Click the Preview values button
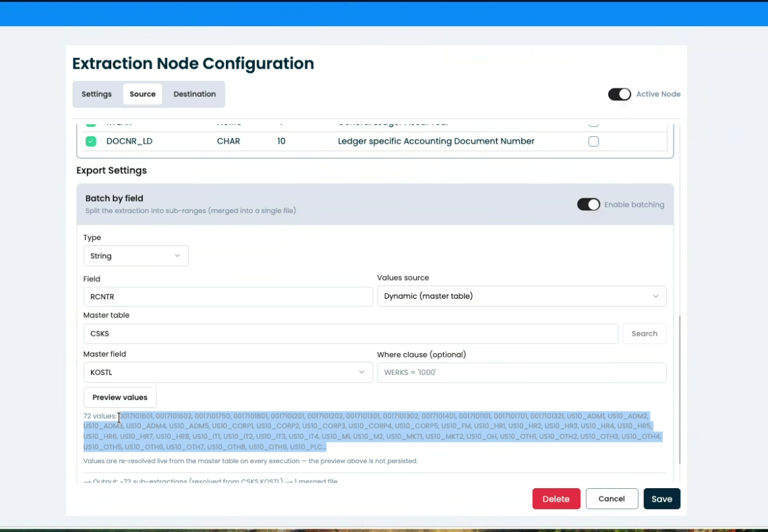This screenshot has height=532, width=768. [x=120, y=397]
